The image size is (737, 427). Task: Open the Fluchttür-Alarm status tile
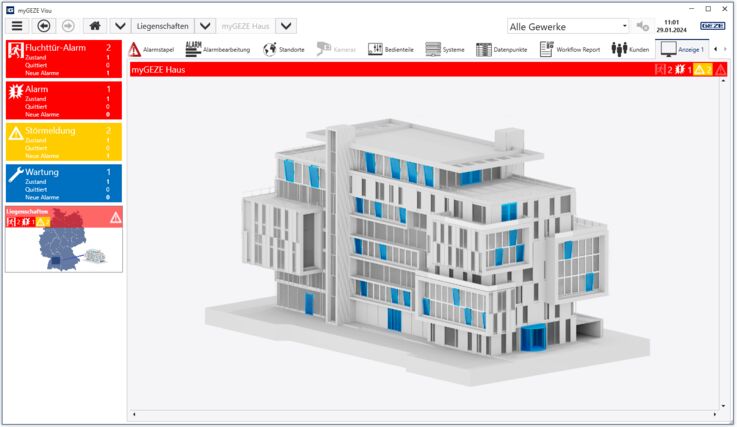64,59
